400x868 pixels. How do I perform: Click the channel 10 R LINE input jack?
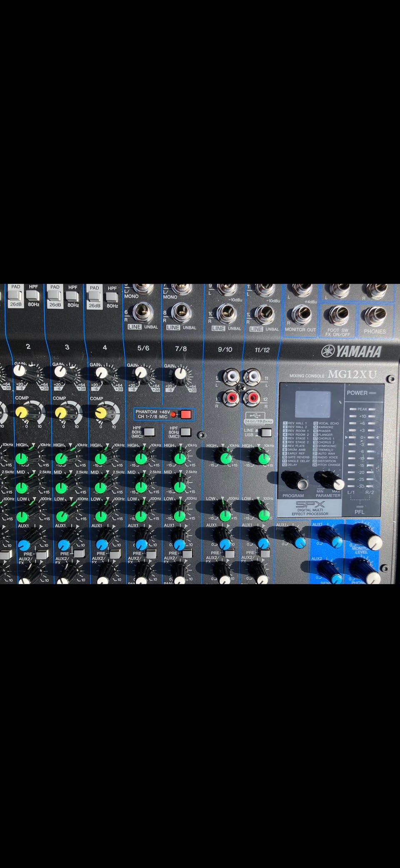pos(227,314)
